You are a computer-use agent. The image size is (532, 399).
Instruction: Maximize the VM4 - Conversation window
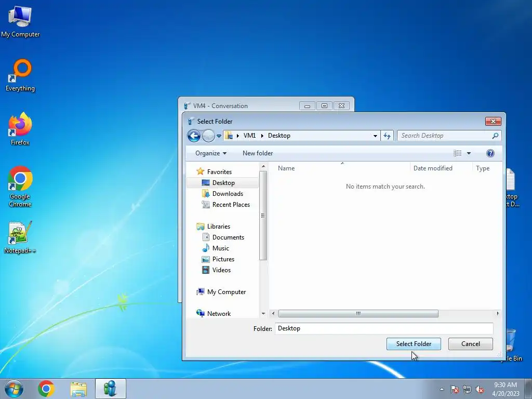[x=324, y=106]
